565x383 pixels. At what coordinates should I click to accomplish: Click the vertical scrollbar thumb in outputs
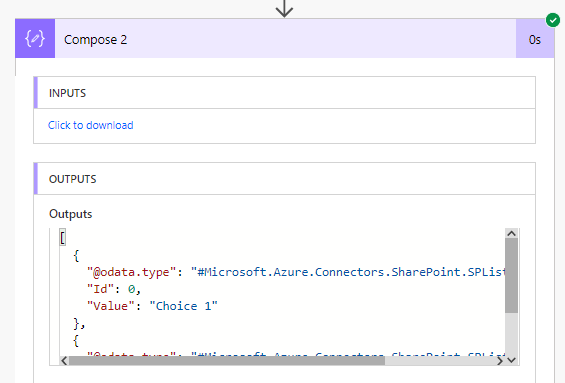tap(511, 276)
